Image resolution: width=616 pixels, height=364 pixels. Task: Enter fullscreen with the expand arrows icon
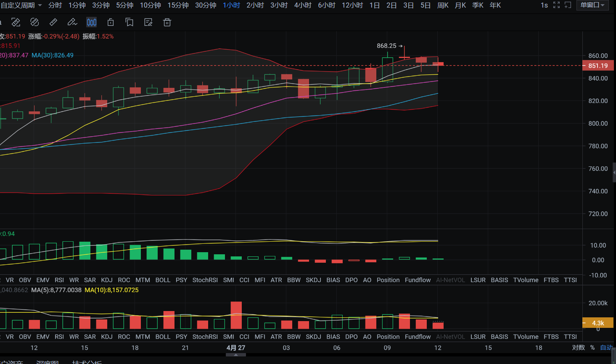pos(556,5)
